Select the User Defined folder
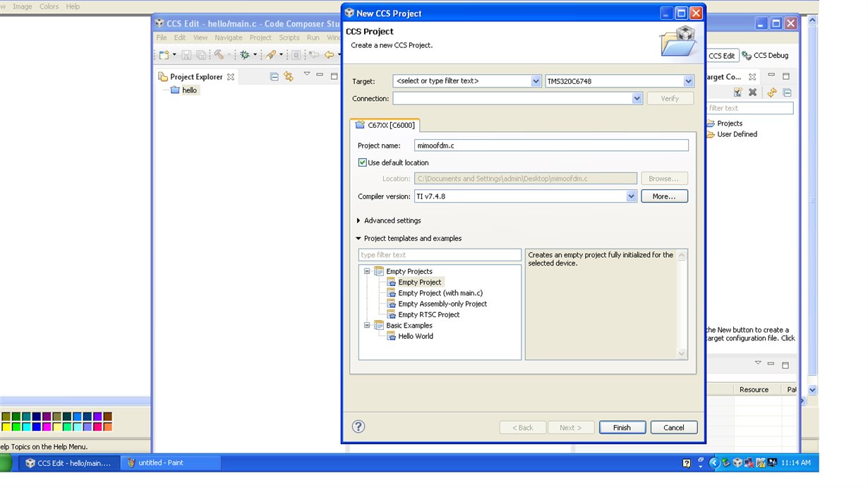The width and height of the screenshot is (868, 488). 732,134
